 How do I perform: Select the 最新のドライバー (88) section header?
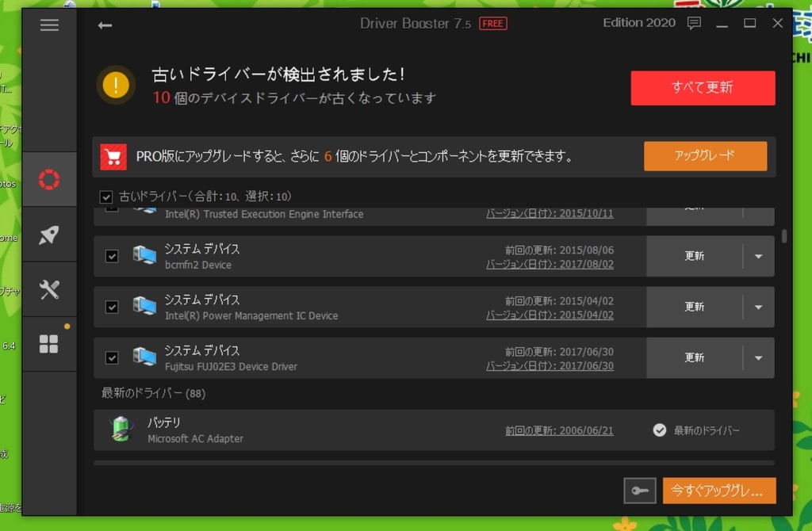[153, 393]
